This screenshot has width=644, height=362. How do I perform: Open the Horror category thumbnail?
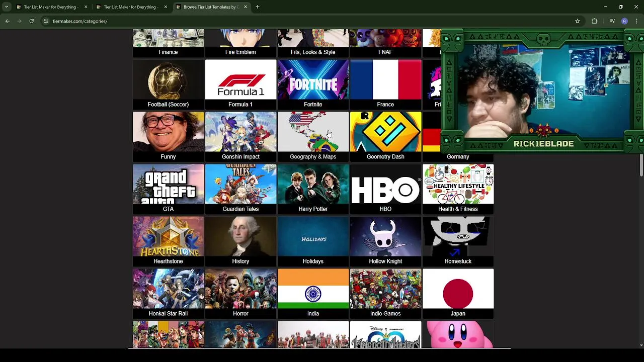(240, 289)
